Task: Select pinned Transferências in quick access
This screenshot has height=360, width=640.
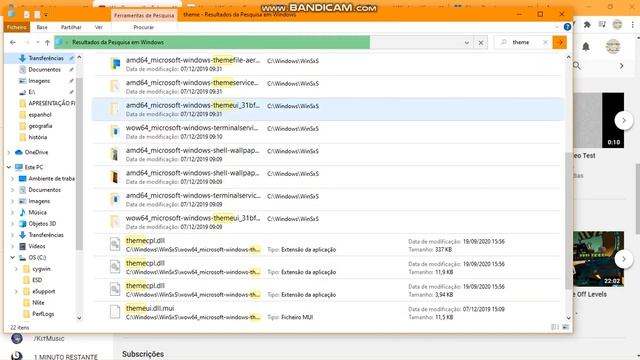Action: (x=46, y=58)
